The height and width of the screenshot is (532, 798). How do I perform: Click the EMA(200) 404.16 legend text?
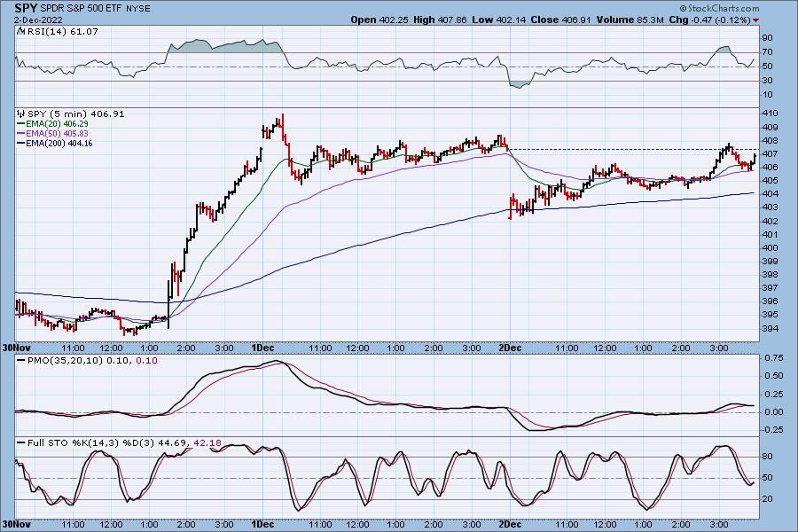click(x=59, y=143)
